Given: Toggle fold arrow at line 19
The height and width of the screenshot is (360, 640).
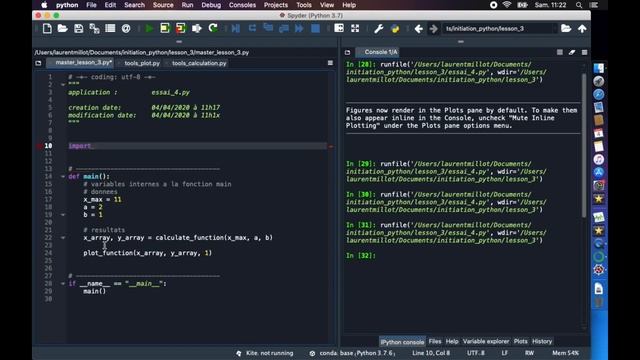Looking at the screenshot, I should (63, 215).
